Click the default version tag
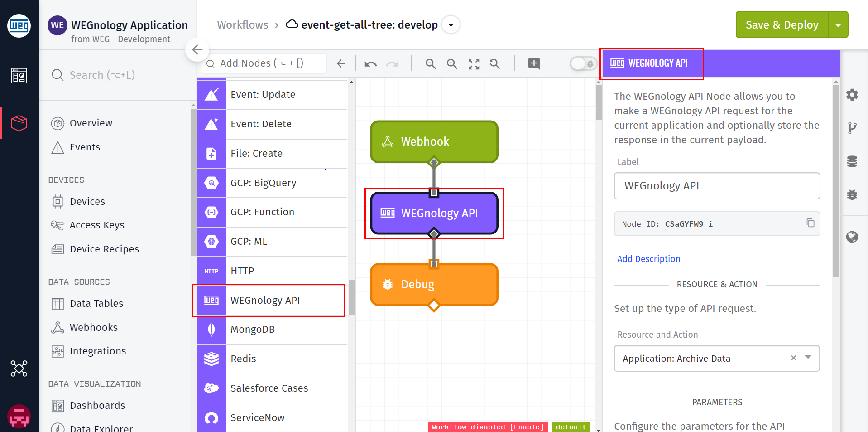Screen dimensions: 868x432 coord(571,427)
